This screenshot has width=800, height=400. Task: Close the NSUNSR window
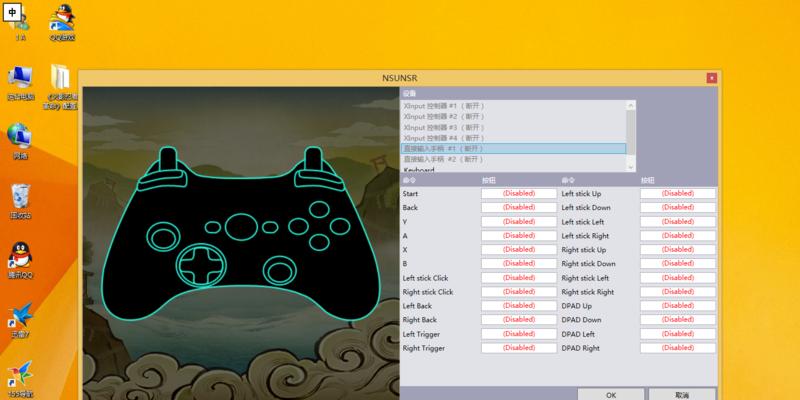tap(712, 78)
